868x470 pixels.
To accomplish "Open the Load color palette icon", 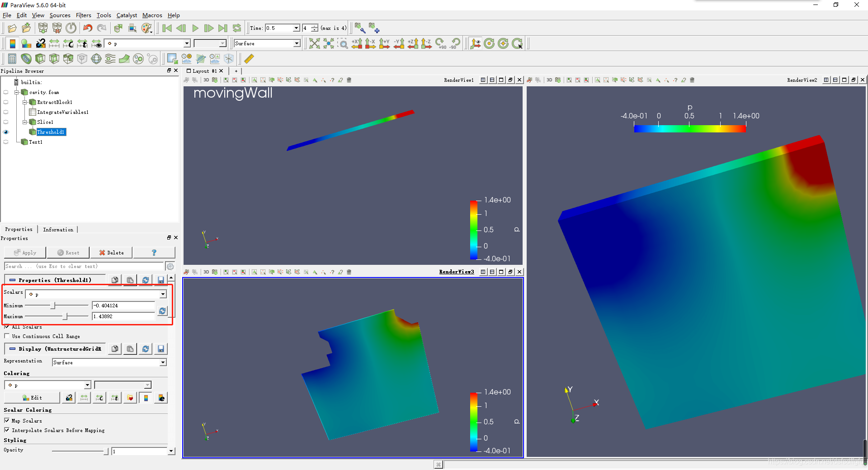I will 147,28.
